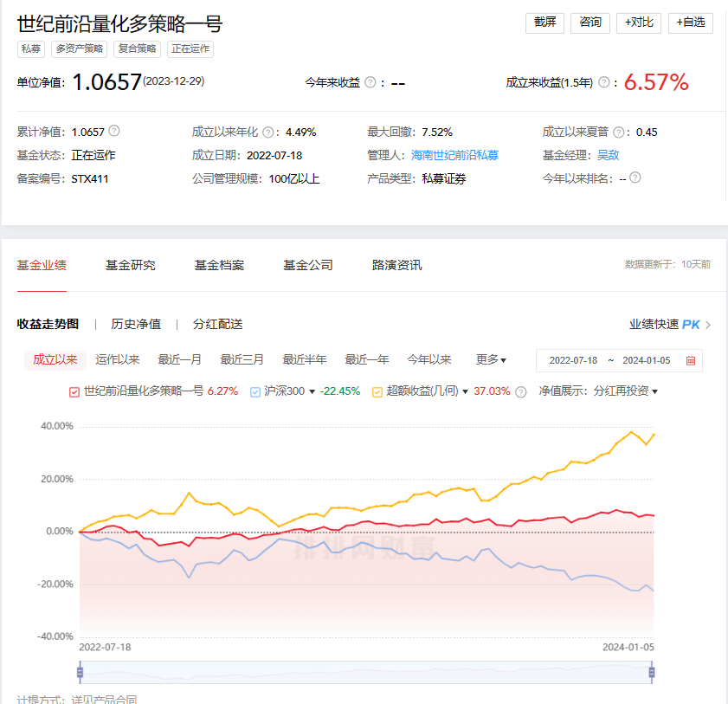Select the 历史净值 sub-tab
The image size is (728, 704).
click(136, 324)
